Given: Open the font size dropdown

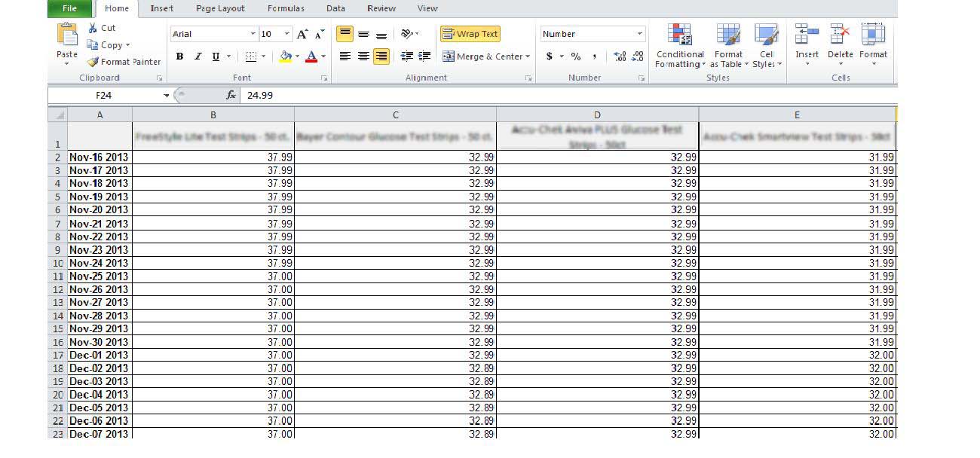Looking at the screenshot, I should click(287, 34).
